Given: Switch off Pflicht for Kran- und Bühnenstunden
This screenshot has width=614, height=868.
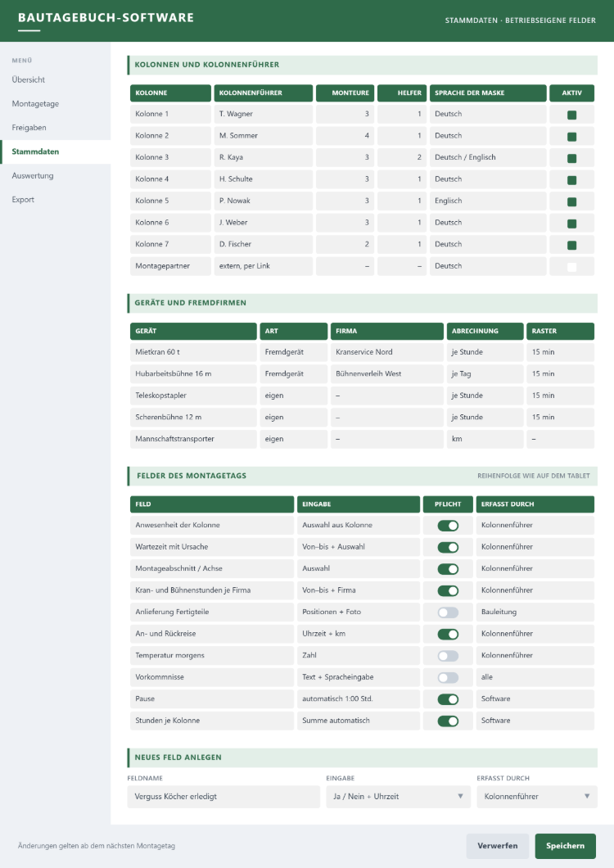Looking at the screenshot, I should (x=448, y=590).
